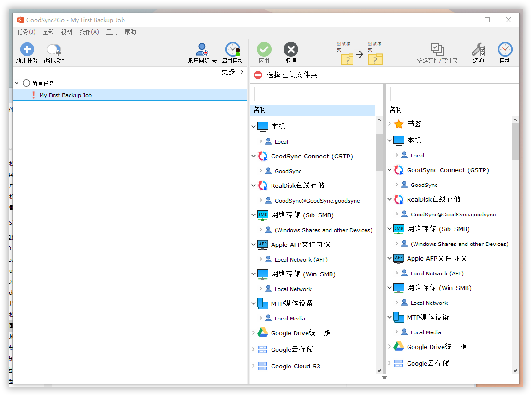Collapse 本机 node in left pane
The image size is (532, 396).
tap(254, 126)
